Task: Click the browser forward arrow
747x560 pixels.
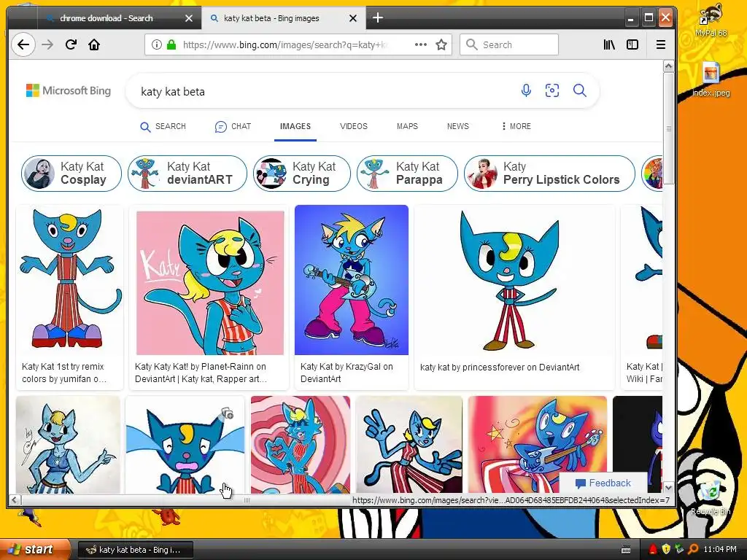Action: pyautogui.click(x=47, y=44)
